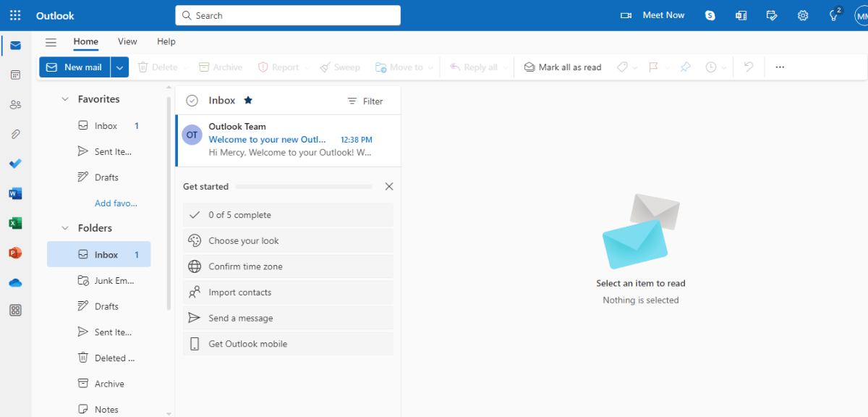Launch Word from the app rail
868x417 pixels.
click(x=15, y=193)
